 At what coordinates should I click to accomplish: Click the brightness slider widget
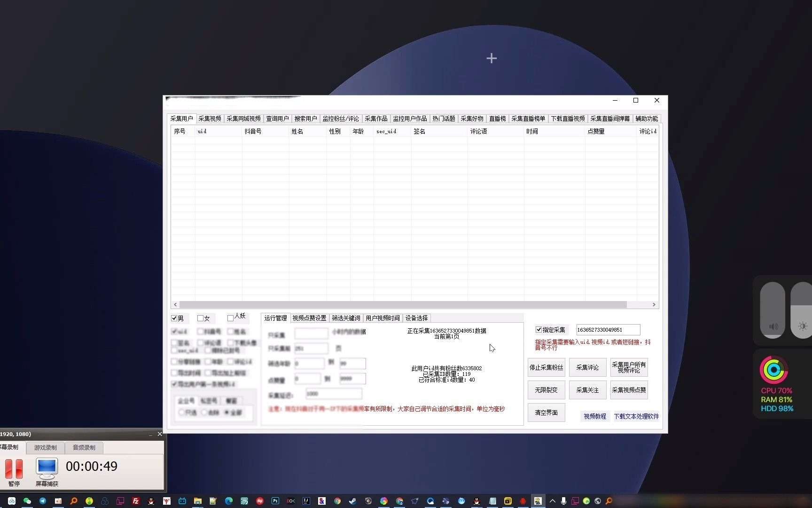tap(801, 310)
